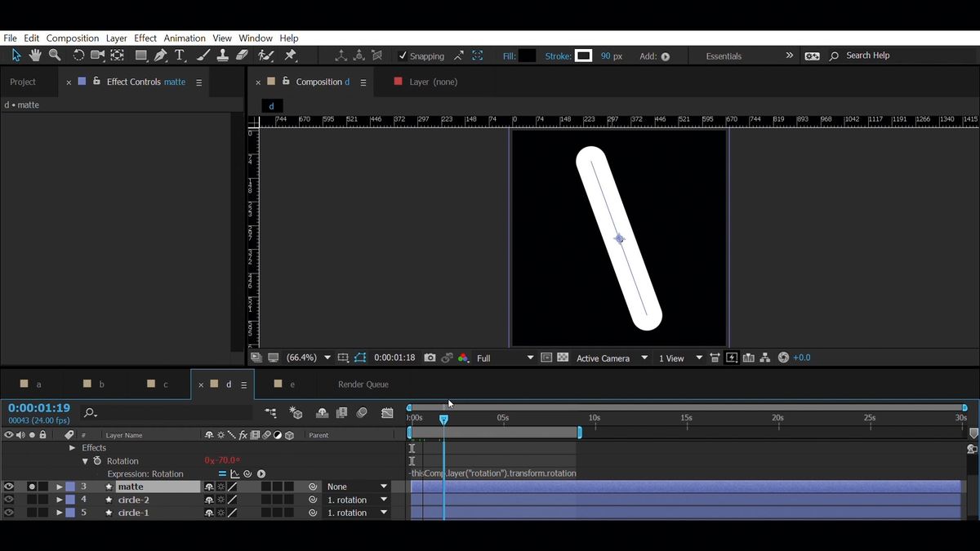The height and width of the screenshot is (551, 980).
Task: Click the current timecode 0:00:01:19
Action: [39, 408]
